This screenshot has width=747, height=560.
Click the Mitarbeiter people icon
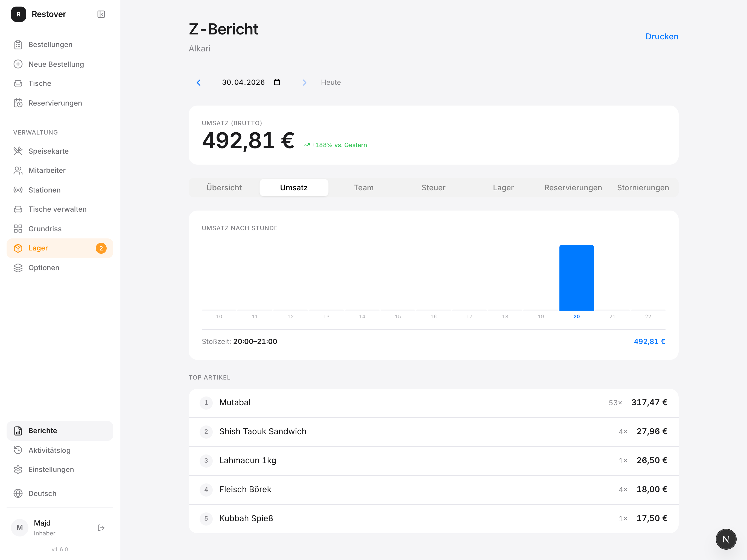(x=18, y=171)
